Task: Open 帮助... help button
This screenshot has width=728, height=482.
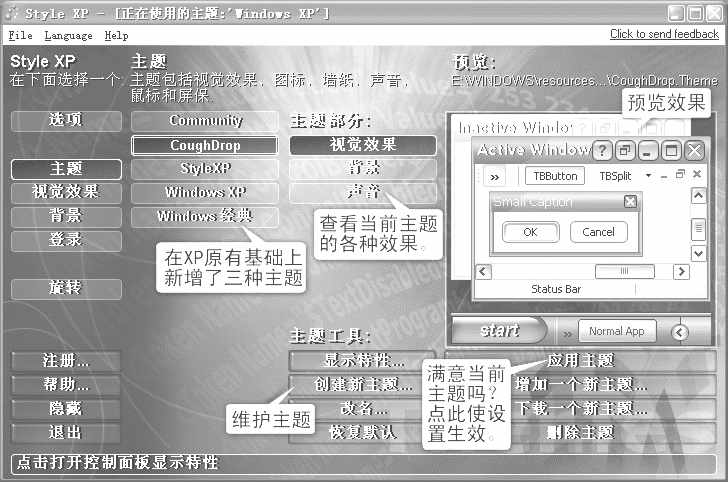Action: [66, 385]
